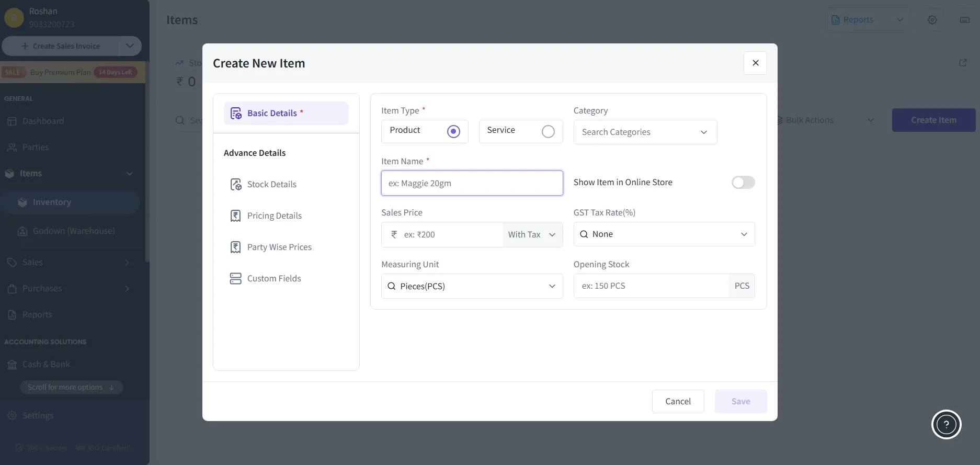980x465 pixels.
Task: Click the Basic Details icon
Action: [236, 113]
